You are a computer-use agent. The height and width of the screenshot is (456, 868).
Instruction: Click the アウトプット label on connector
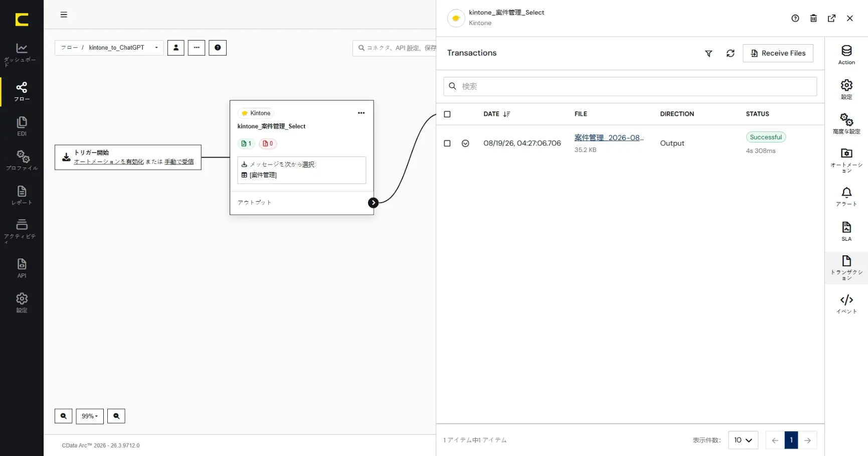click(x=255, y=203)
